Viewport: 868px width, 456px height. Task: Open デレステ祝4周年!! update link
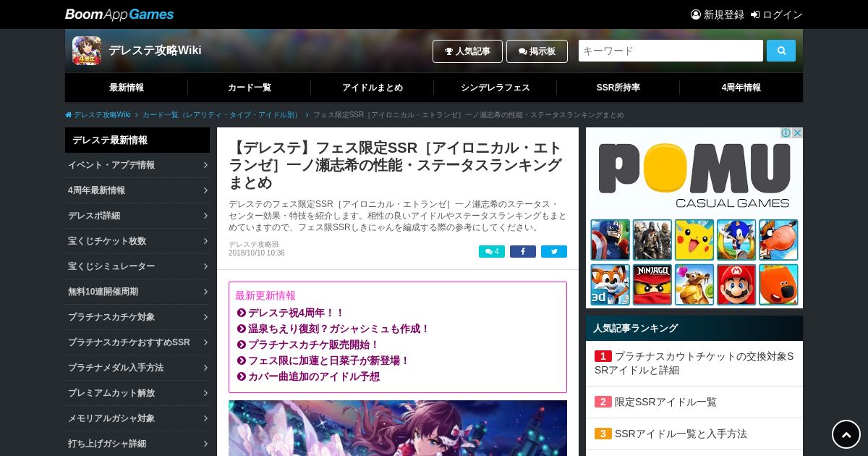296,313
